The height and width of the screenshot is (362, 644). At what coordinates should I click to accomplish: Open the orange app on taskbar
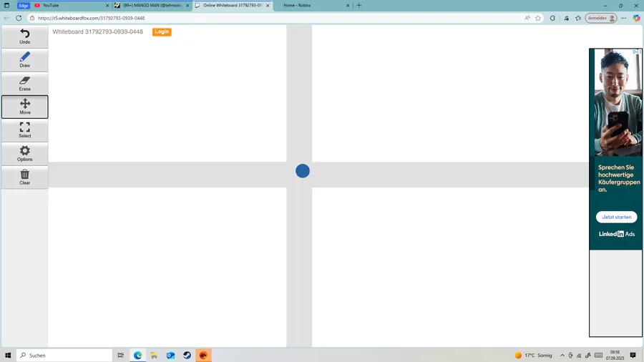203,355
